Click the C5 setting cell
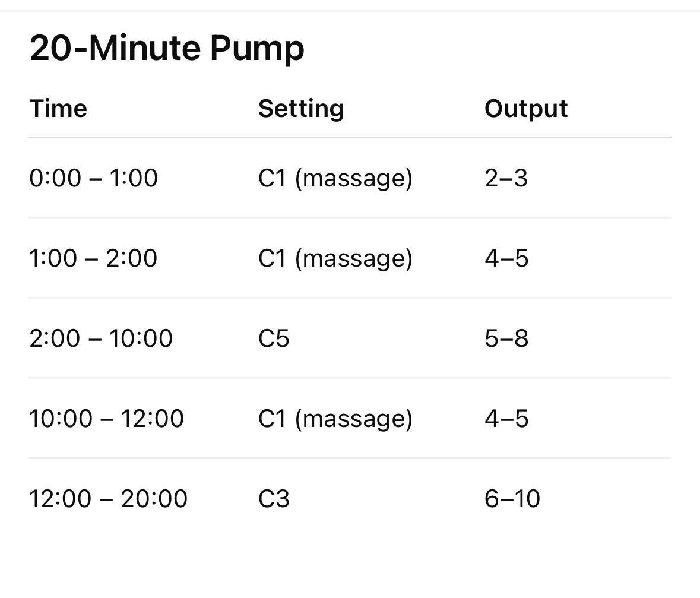Screen dimensions: 700x598 (274, 338)
